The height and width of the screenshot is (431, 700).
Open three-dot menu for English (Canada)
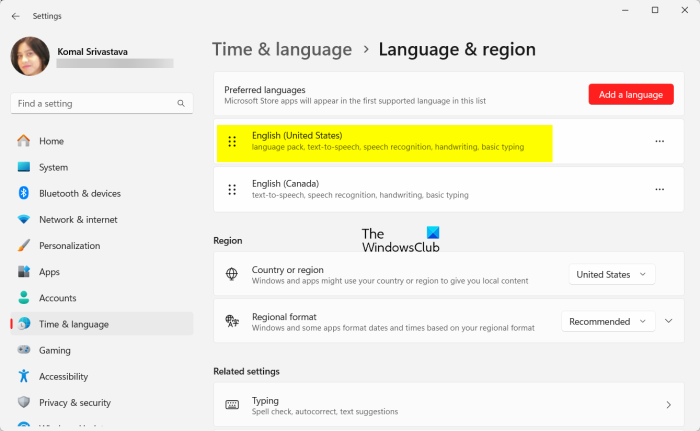[x=659, y=189]
